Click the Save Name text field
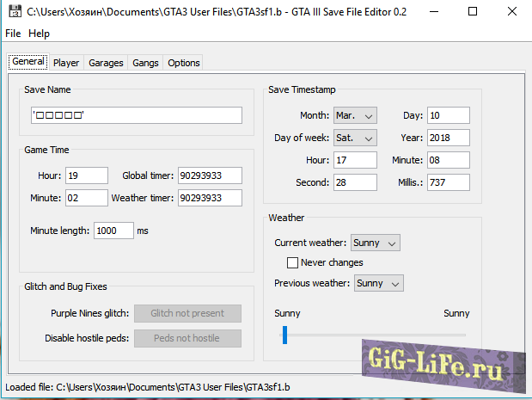532x400 pixels. click(x=136, y=115)
